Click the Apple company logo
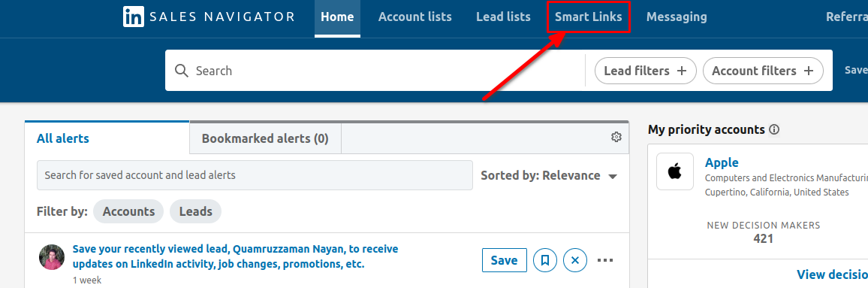Image resolution: width=868 pixels, height=288 pixels. [x=675, y=171]
